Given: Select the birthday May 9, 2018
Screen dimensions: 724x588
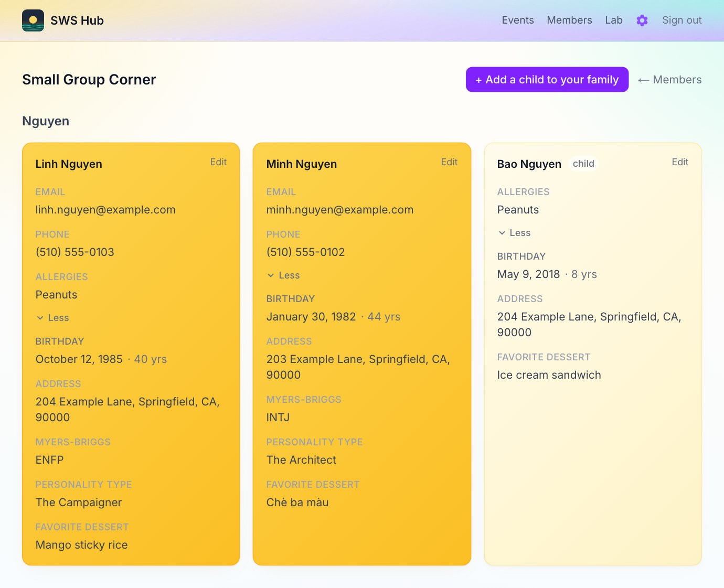Looking at the screenshot, I should 529,274.
